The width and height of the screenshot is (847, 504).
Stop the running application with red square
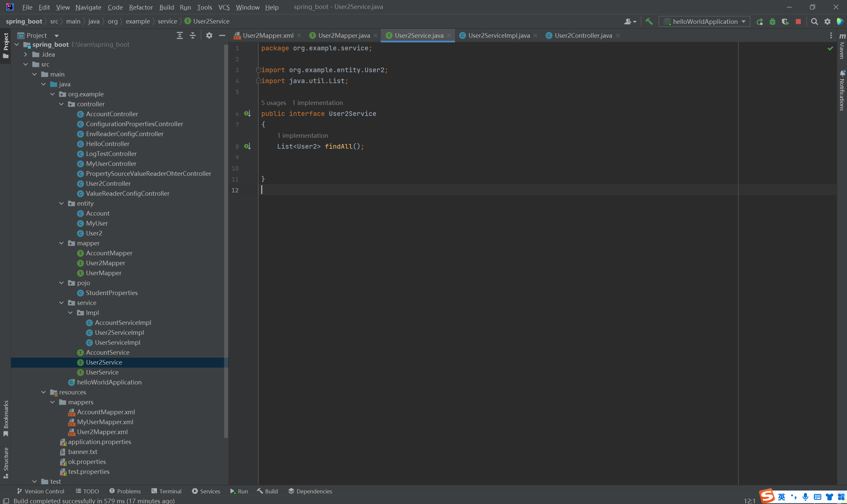(x=798, y=22)
